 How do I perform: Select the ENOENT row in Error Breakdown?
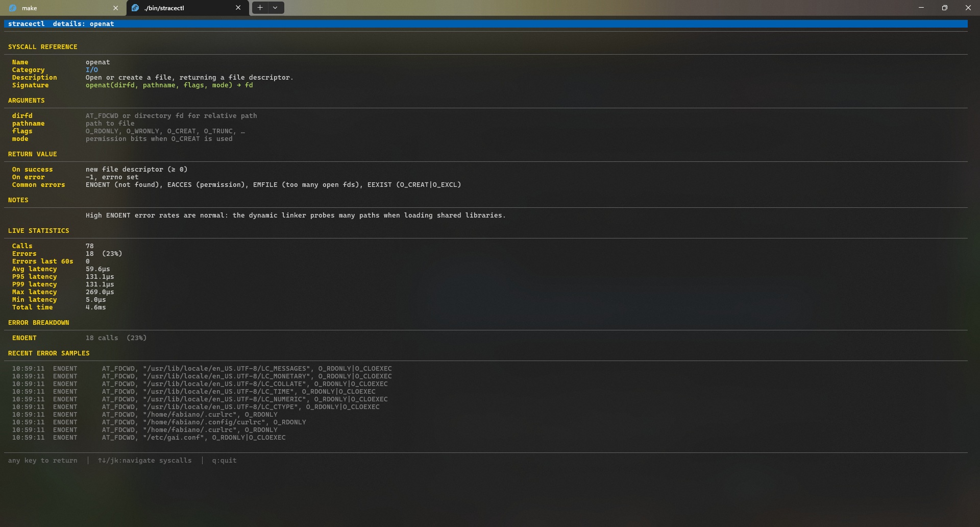point(24,338)
